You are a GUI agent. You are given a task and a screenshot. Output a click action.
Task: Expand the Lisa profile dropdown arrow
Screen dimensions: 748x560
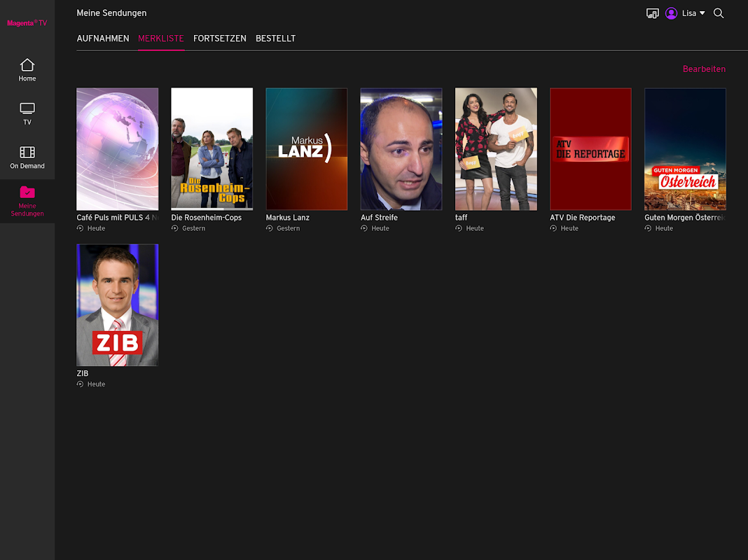702,13
